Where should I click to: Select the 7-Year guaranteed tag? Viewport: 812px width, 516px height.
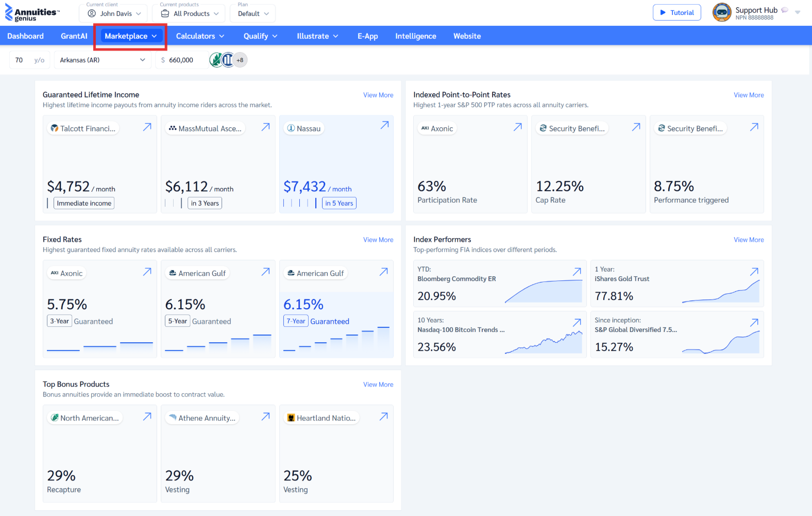(296, 321)
